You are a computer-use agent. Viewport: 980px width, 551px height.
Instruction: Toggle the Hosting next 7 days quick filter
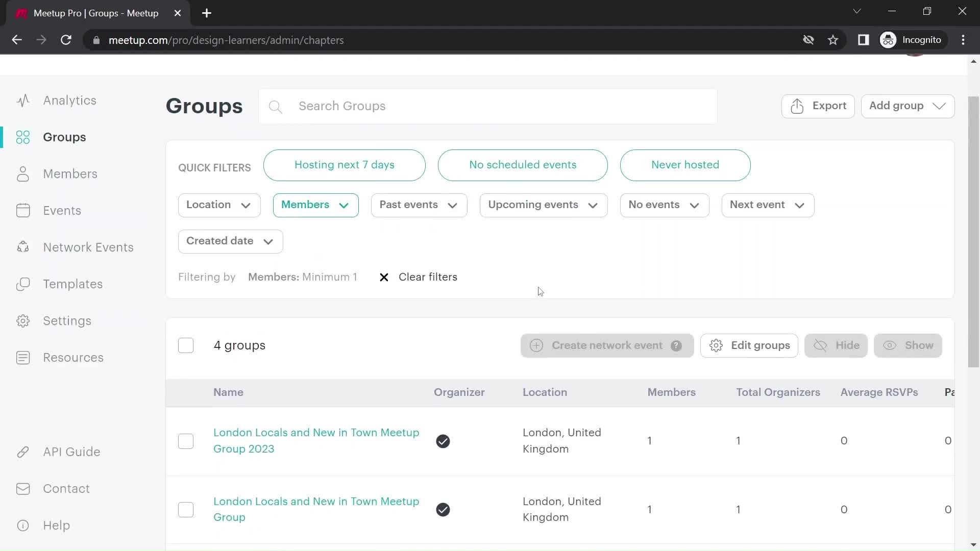point(345,165)
